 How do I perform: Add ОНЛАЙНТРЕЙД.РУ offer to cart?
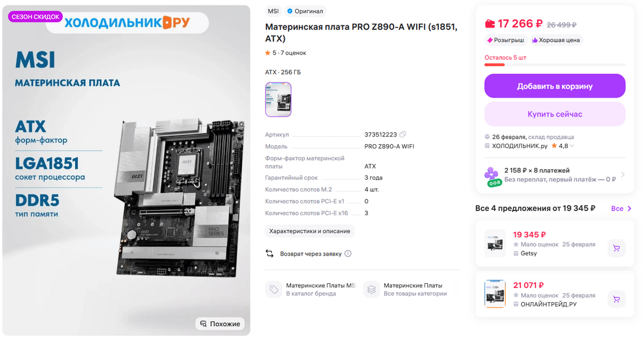coord(616,299)
